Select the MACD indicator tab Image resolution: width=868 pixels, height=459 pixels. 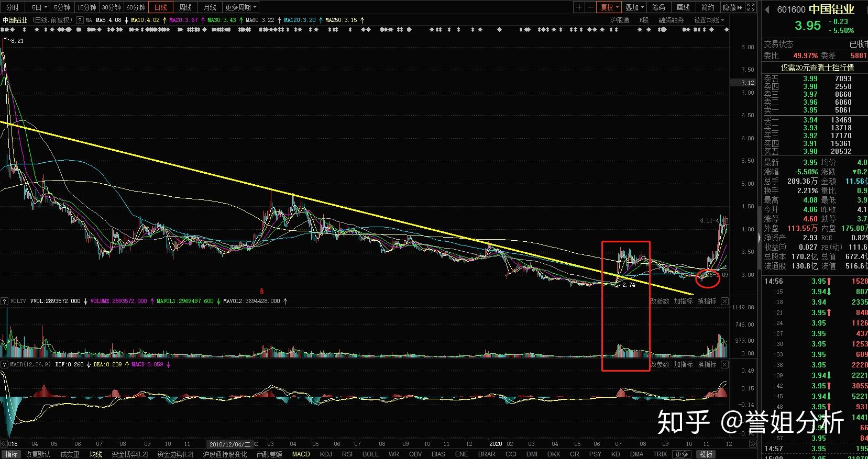[301, 454]
